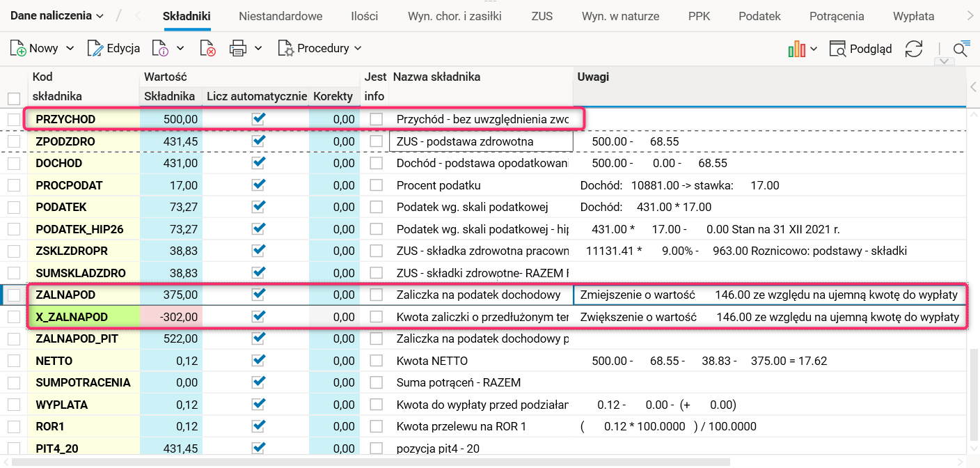This screenshot has height=468, width=980.
Task: Click the ZALNAPOD Uwagi text cell
Action: 768,295
